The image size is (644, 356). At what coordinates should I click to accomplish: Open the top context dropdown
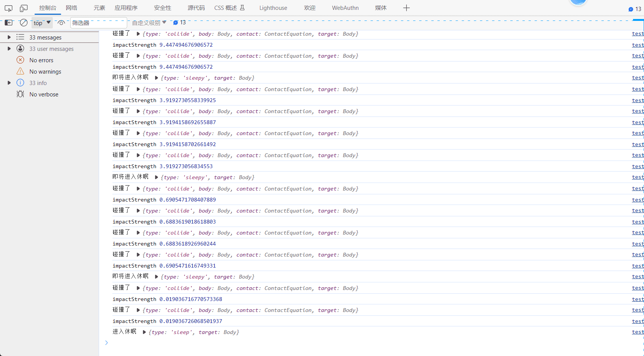click(x=42, y=23)
